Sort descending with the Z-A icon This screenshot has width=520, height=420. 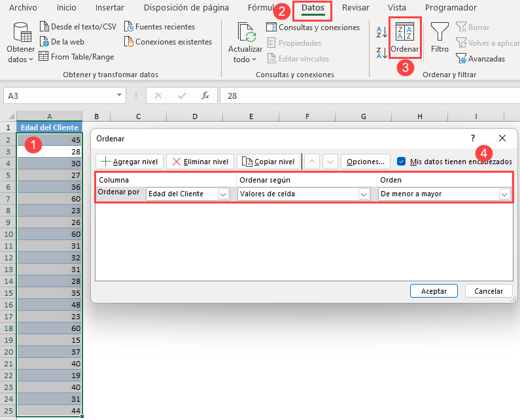382,53
